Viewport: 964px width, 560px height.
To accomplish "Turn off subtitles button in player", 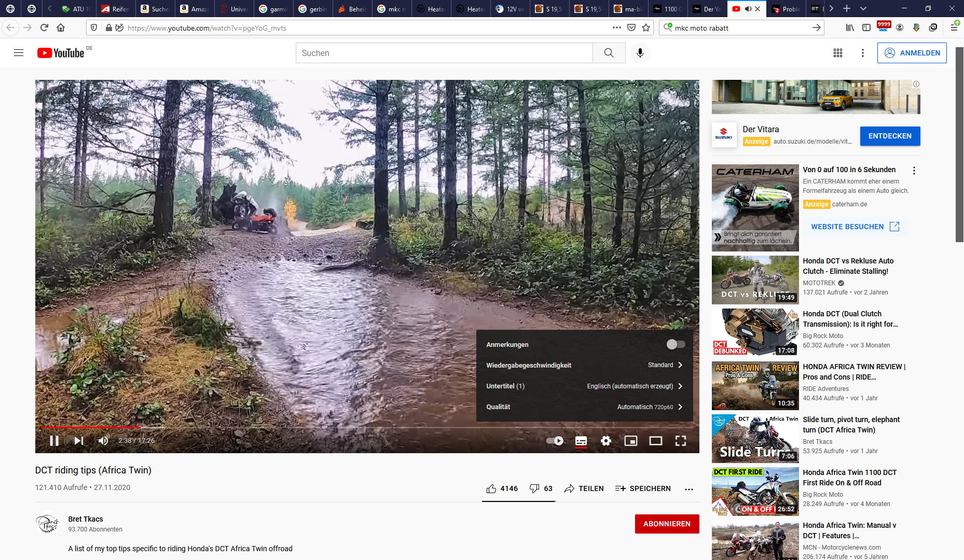I will pyautogui.click(x=581, y=441).
